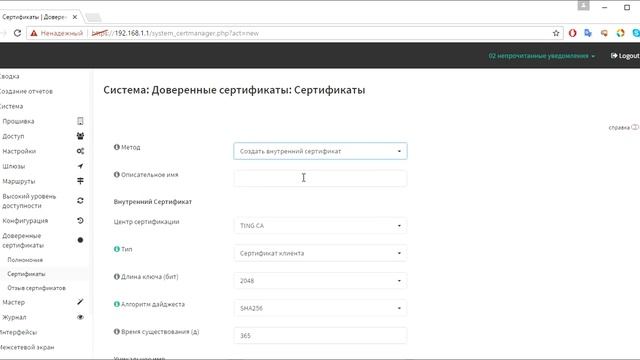This screenshot has height=360, width=640.
Task: Open the Маршруты menu item
Action: (18, 181)
